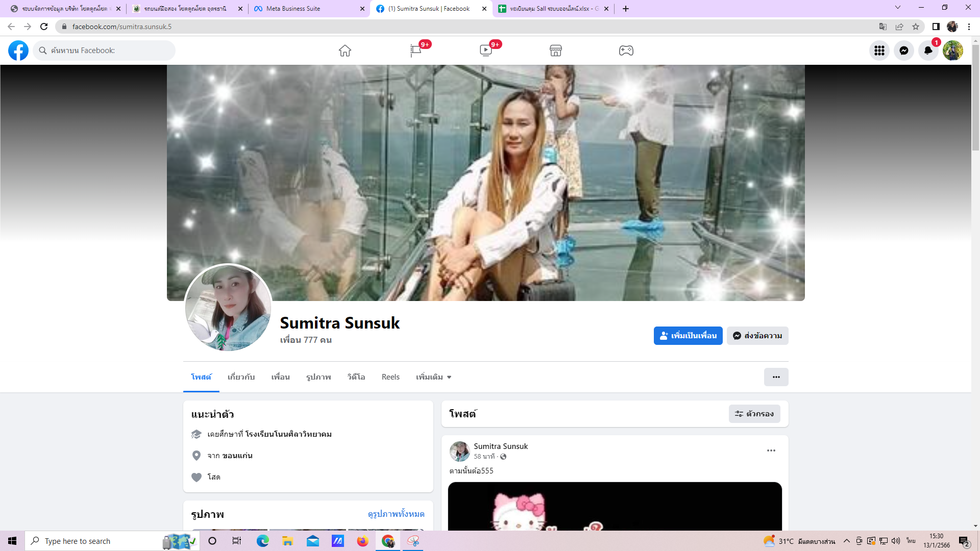Open the Facebook grid menu icon

click(879, 51)
